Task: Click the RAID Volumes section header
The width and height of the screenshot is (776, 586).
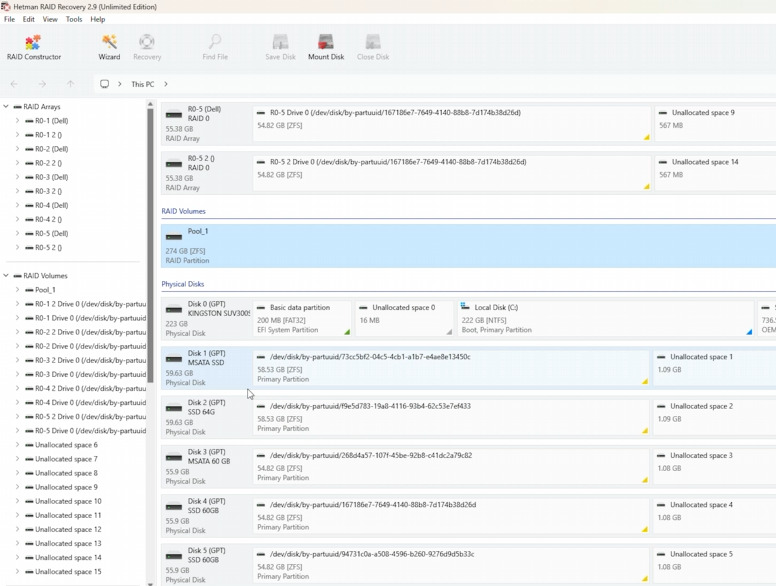Action: tap(184, 211)
